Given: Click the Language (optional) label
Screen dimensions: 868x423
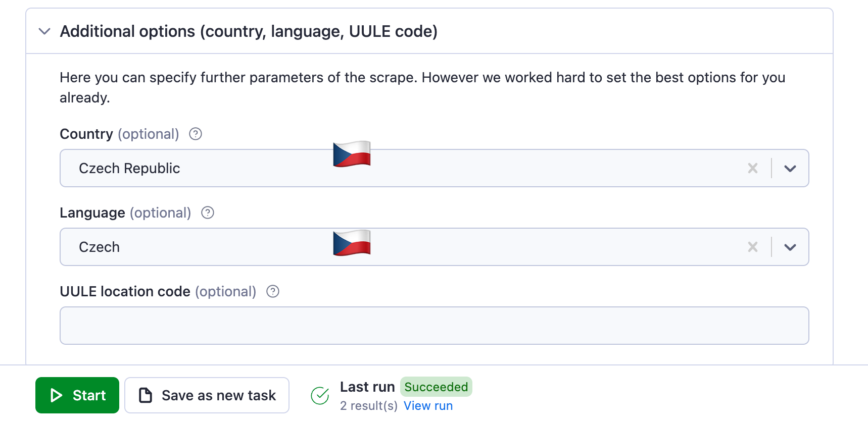Looking at the screenshot, I should tap(125, 213).
